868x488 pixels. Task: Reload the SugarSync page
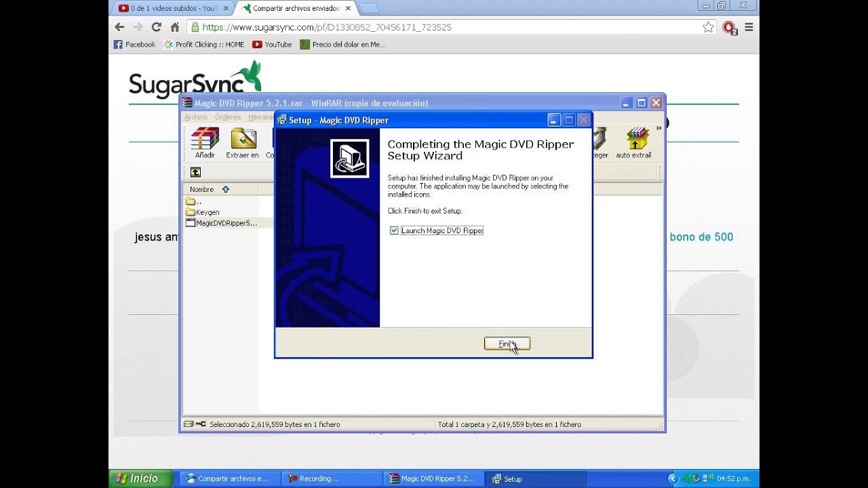157,27
